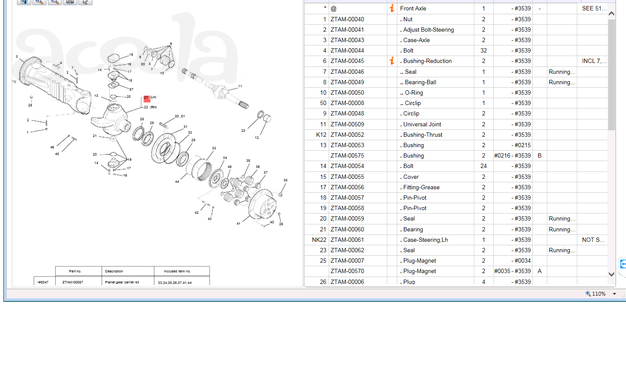
Task: Click the SEE 51... remark on Front Axle
Action: (594, 8)
